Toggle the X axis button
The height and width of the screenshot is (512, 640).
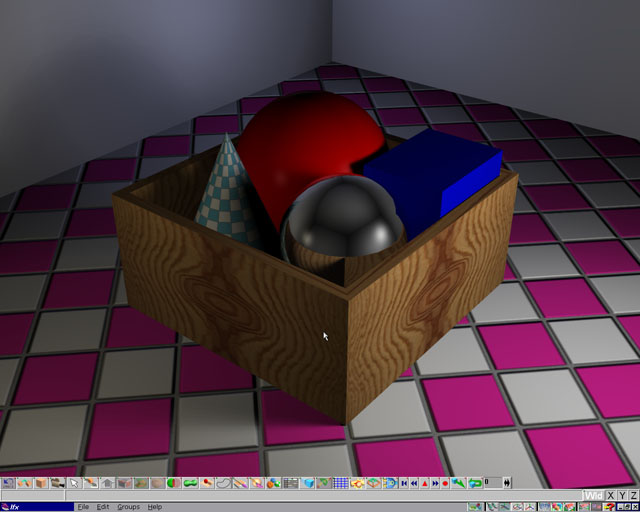coord(610,495)
